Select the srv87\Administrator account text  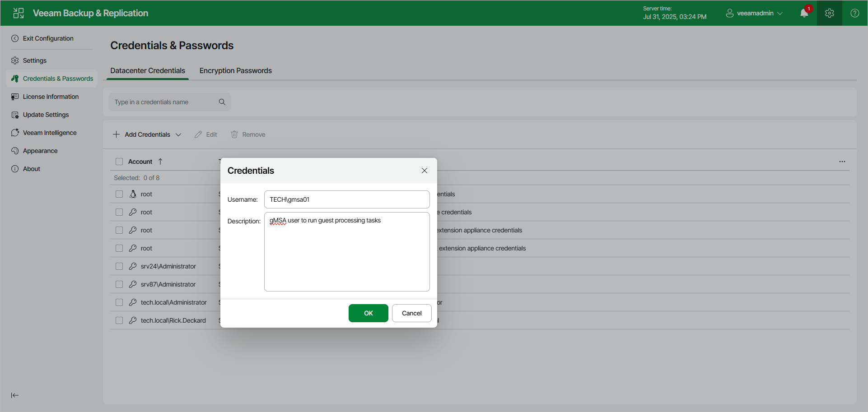coord(168,284)
